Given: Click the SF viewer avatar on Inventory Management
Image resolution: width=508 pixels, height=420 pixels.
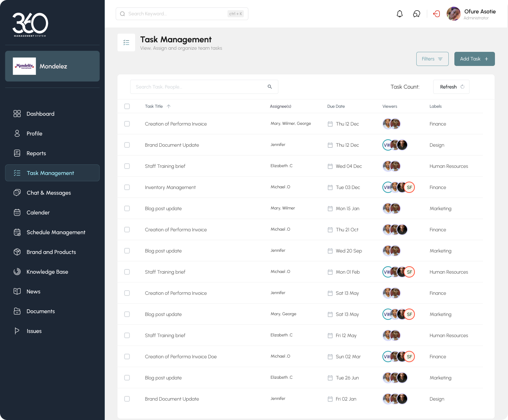Looking at the screenshot, I should coord(410,187).
